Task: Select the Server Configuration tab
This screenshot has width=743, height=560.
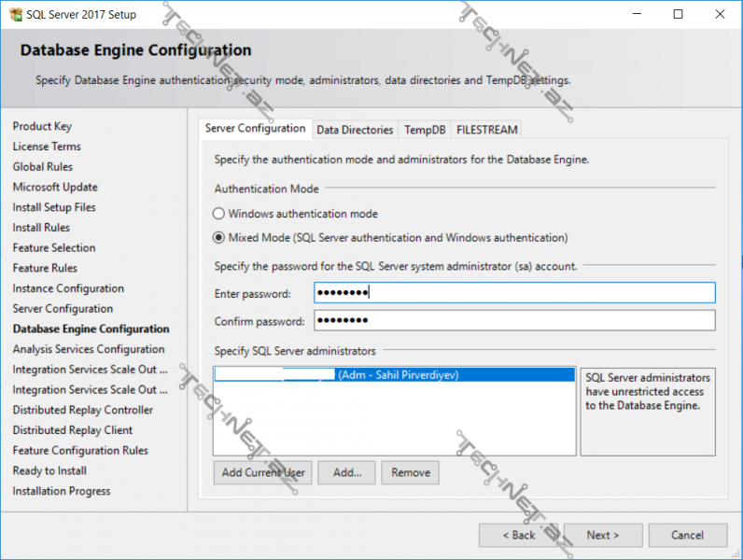Action: (255, 129)
